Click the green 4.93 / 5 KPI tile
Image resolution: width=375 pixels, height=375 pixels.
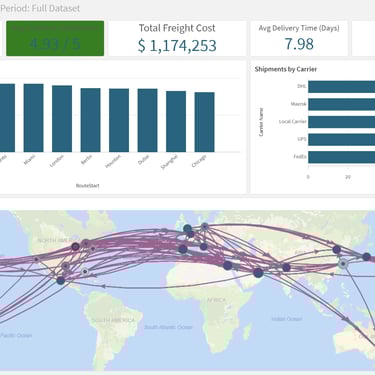55,38
